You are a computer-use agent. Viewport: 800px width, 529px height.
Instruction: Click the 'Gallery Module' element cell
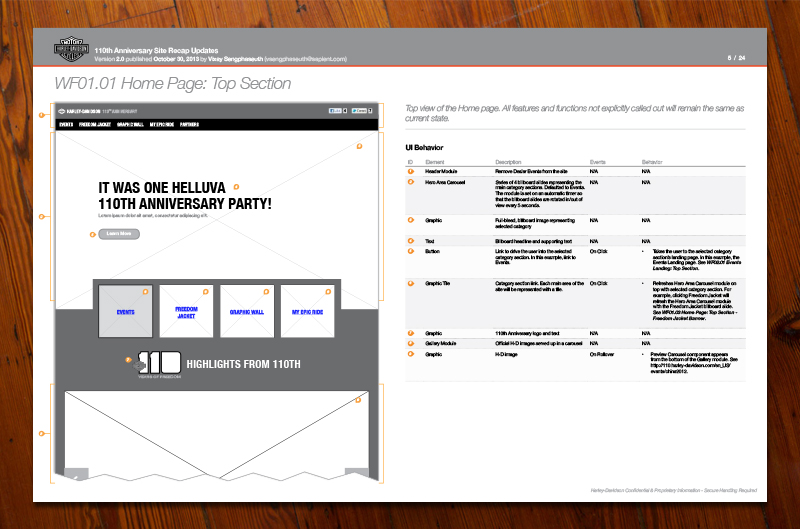click(440, 343)
